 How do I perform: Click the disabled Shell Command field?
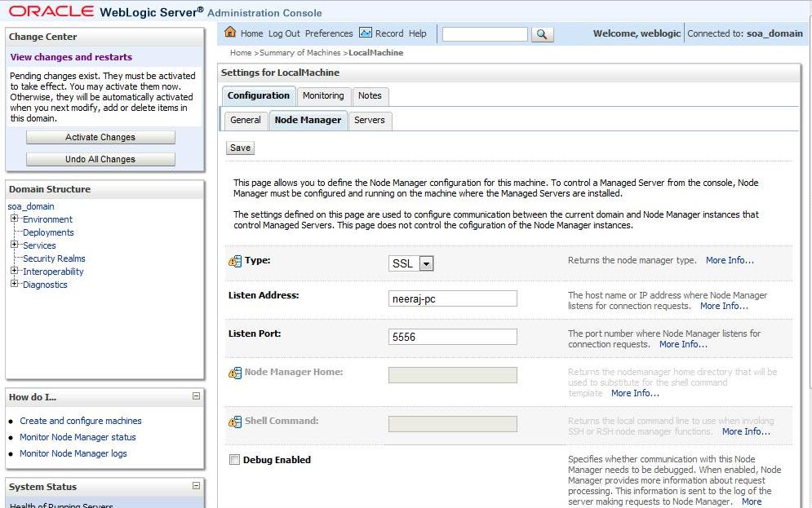pos(453,424)
